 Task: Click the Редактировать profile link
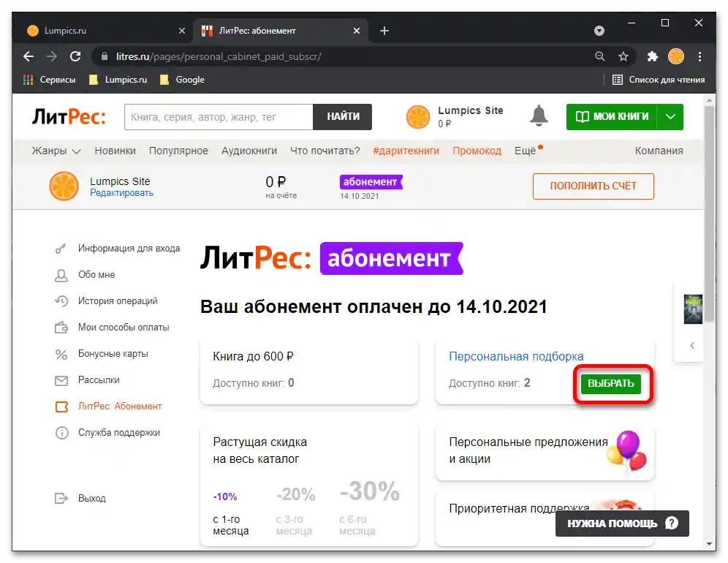coord(121,193)
